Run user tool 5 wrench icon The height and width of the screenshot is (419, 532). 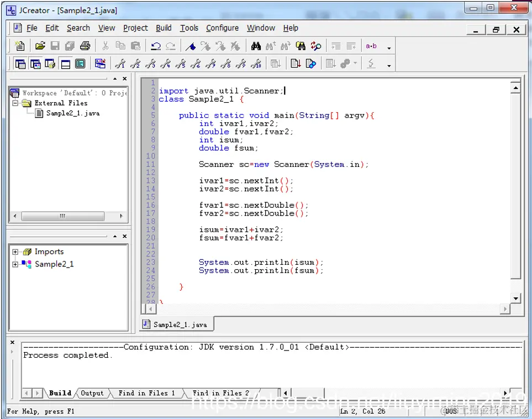pos(180,64)
